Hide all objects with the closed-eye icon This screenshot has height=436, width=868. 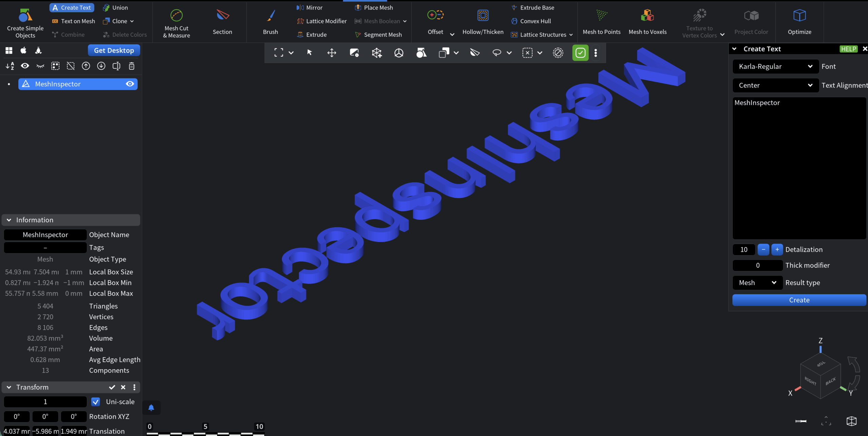click(40, 66)
